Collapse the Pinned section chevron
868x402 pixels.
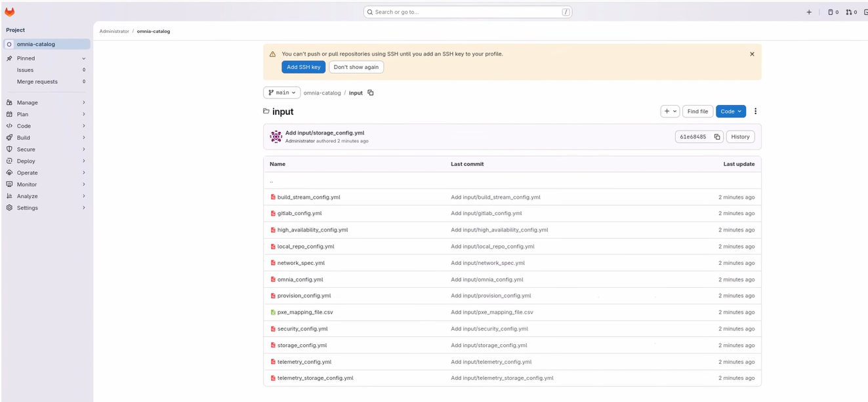[x=84, y=58]
